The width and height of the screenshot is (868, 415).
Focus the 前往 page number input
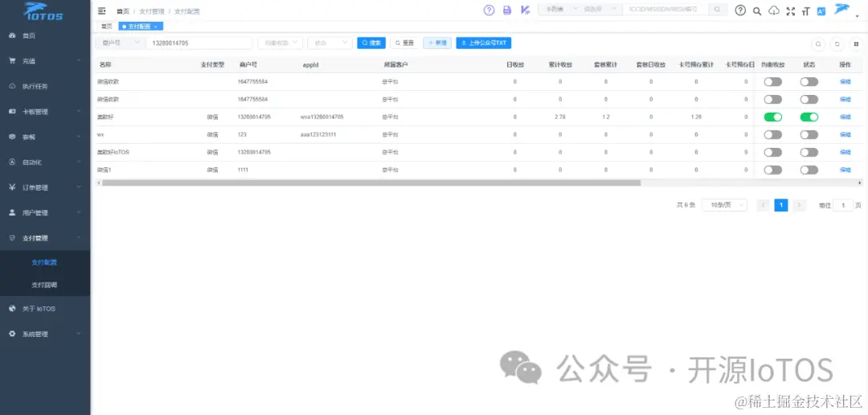pos(843,205)
